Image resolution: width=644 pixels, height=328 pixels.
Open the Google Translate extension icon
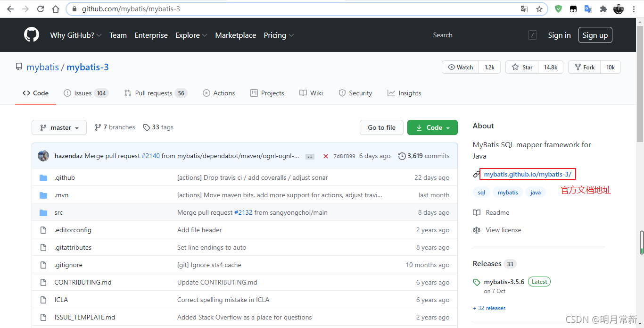click(x=588, y=9)
